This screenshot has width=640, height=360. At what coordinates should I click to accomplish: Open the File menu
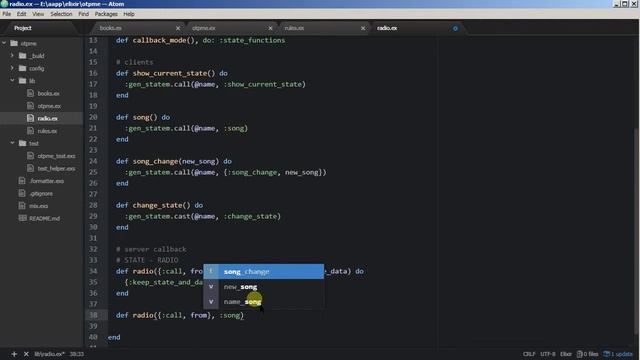7,14
